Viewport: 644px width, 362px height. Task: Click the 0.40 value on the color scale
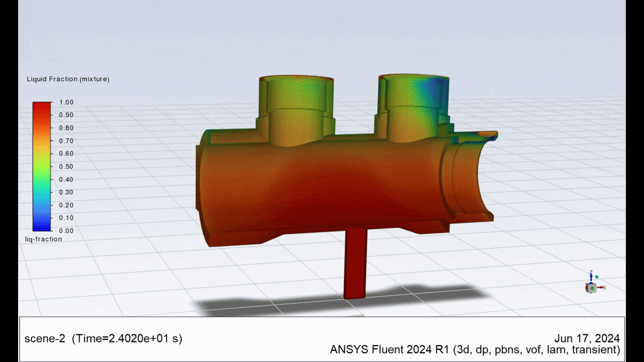coord(66,179)
